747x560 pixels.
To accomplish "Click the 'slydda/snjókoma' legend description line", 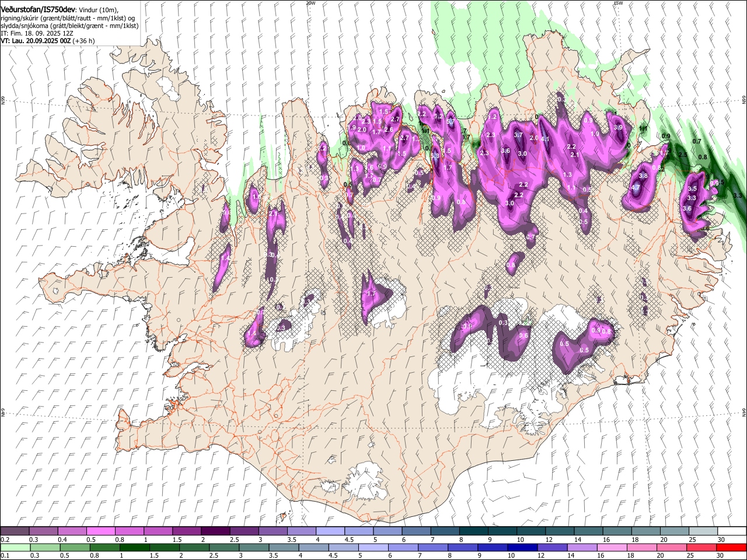I will click(69, 26).
